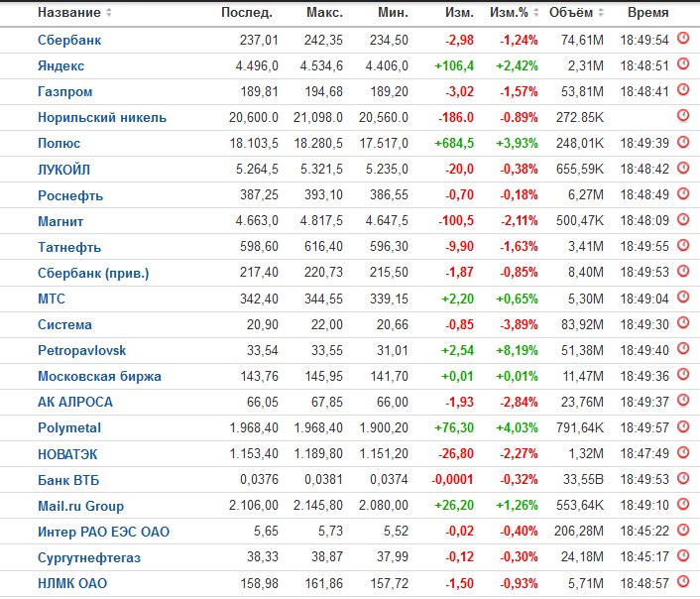Open the Petropavlovsk stock link
Viewport: 700px width, 599px height.
tap(81, 351)
